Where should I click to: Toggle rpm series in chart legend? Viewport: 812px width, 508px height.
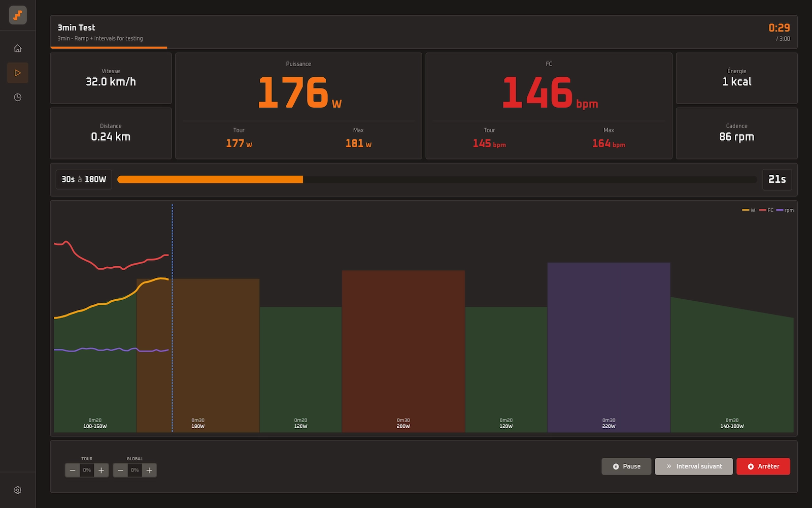[x=785, y=210]
